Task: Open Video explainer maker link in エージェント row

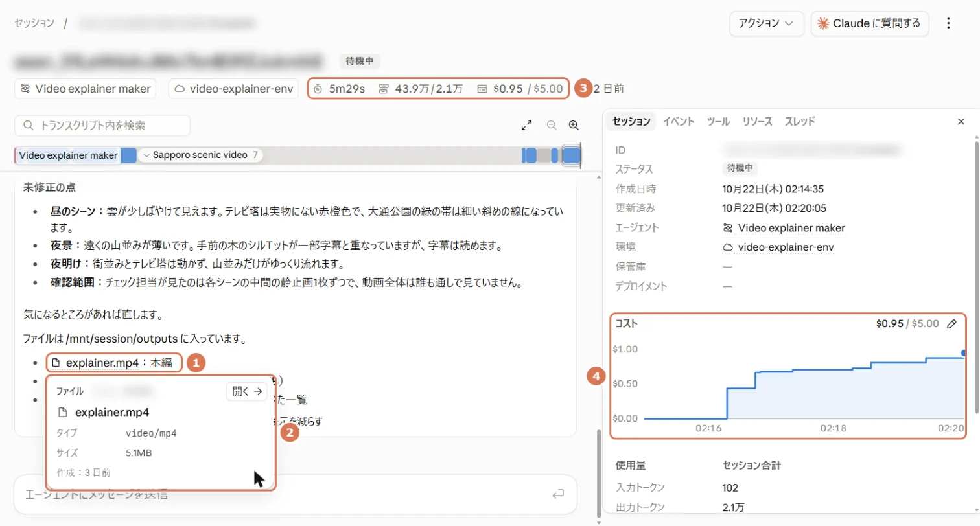Action: [784, 228]
